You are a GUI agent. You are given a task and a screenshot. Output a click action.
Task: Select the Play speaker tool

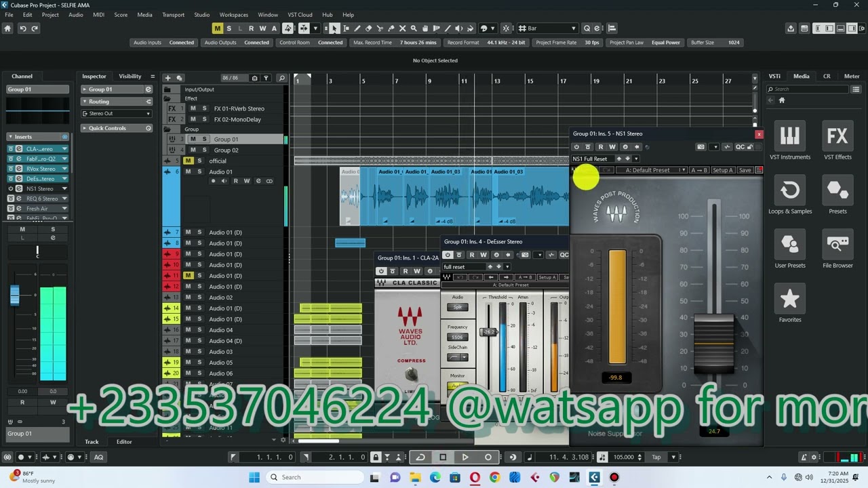[459, 28]
